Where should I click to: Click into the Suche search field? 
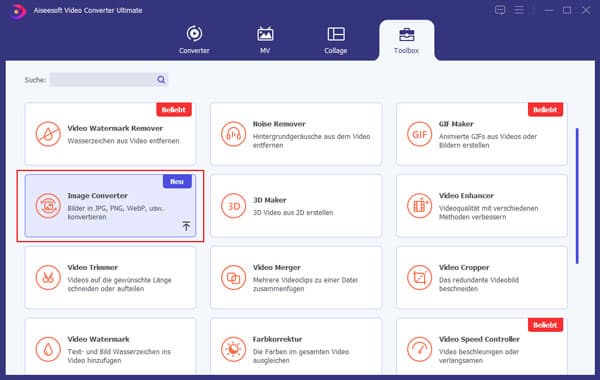103,80
